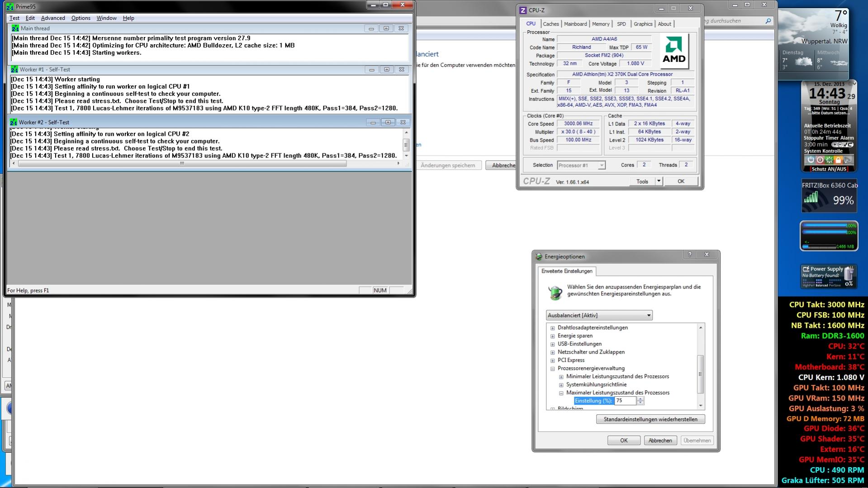Open the Window menu in Prime95
Viewport: 868px width, 488px height.
[106, 18]
